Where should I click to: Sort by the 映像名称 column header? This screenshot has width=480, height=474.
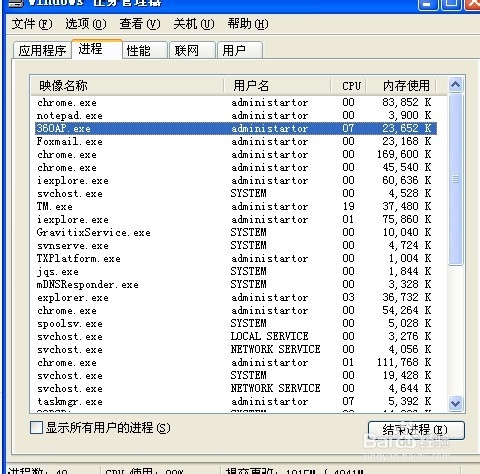(127, 86)
